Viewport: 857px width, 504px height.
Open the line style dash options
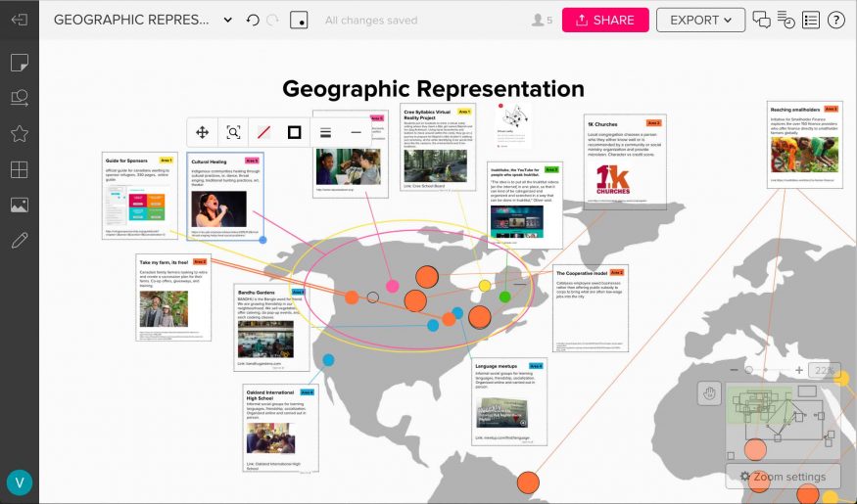click(x=356, y=132)
